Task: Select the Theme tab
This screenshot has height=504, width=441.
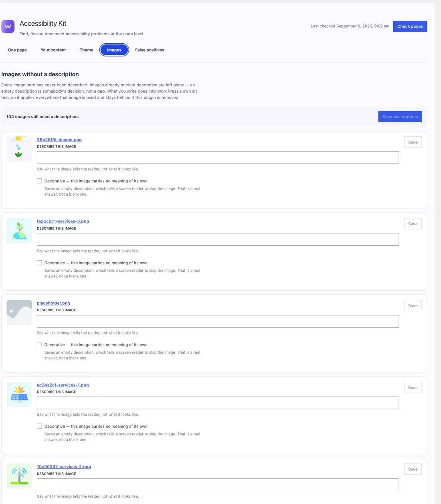Action: click(x=86, y=50)
